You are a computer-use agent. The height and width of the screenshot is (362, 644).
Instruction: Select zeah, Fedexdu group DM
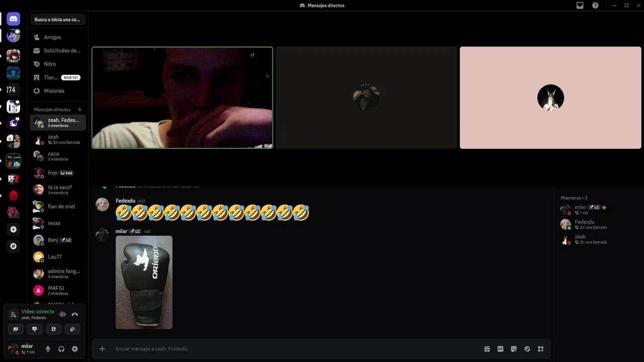tap(57, 123)
